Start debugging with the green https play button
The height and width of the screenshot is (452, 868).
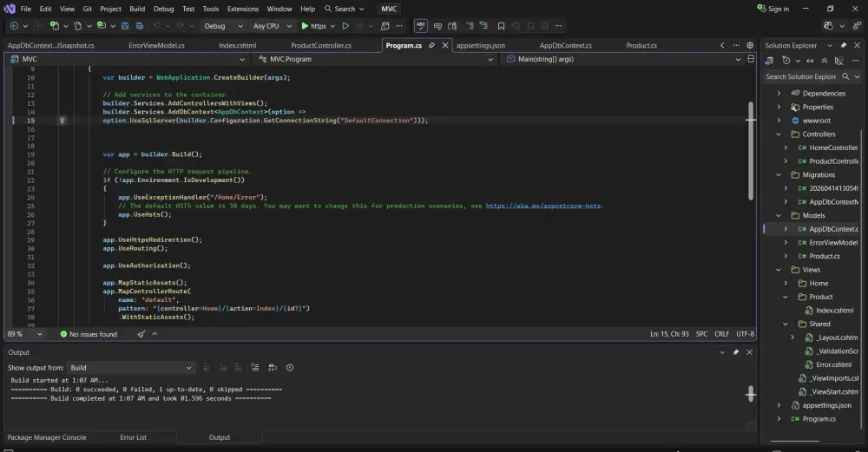pos(313,26)
